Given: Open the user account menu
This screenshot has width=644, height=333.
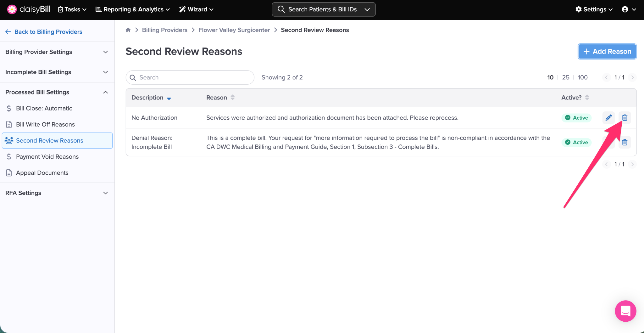Looking at the screenshot, I should coord(629,9).
